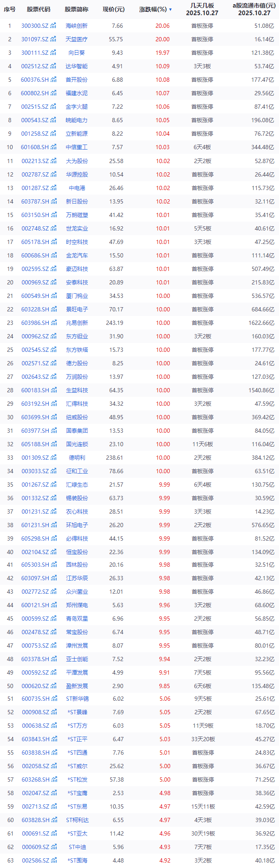Click trend icon beside 601608.SH

(53, 147)
